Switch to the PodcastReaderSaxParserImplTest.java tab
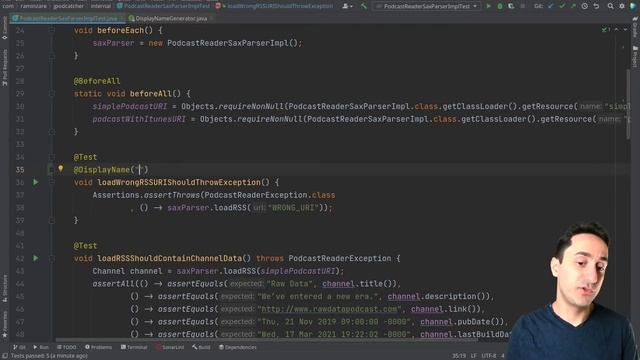This screenshot has width=640, height=360. coord(68,18)
